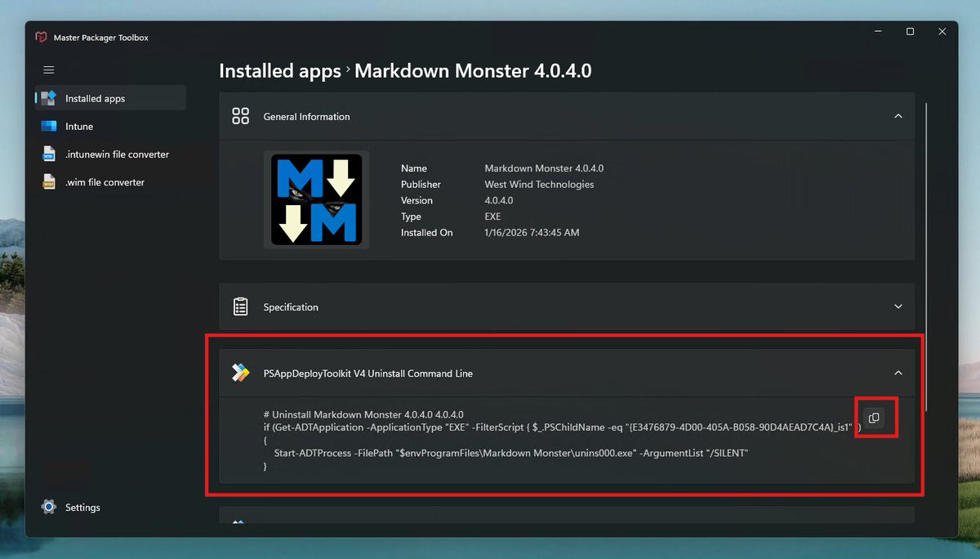The width and height of the screenshot is (980, 559).
Task: Maximize the Master Packager Toolbox window
Action: pos(910,32)
